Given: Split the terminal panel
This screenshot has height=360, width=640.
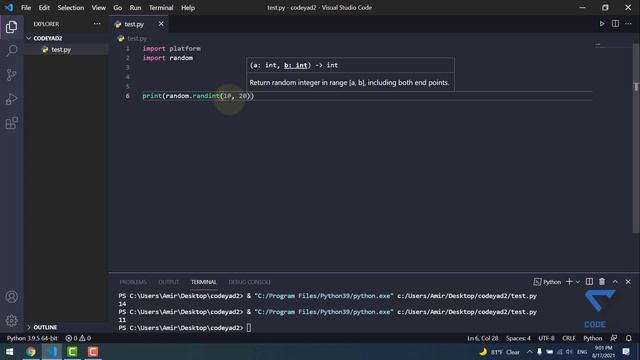Looking at the screenshot, I should 589,282.
